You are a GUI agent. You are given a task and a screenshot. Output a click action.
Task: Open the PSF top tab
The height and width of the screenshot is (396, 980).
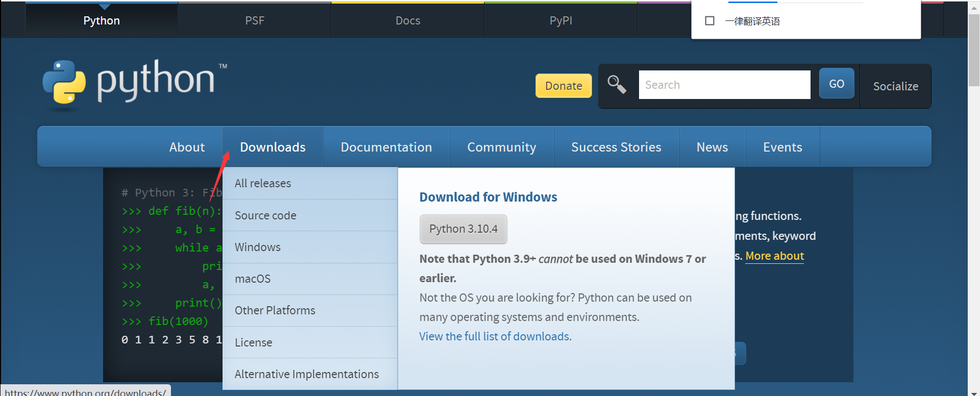[255, 20]
